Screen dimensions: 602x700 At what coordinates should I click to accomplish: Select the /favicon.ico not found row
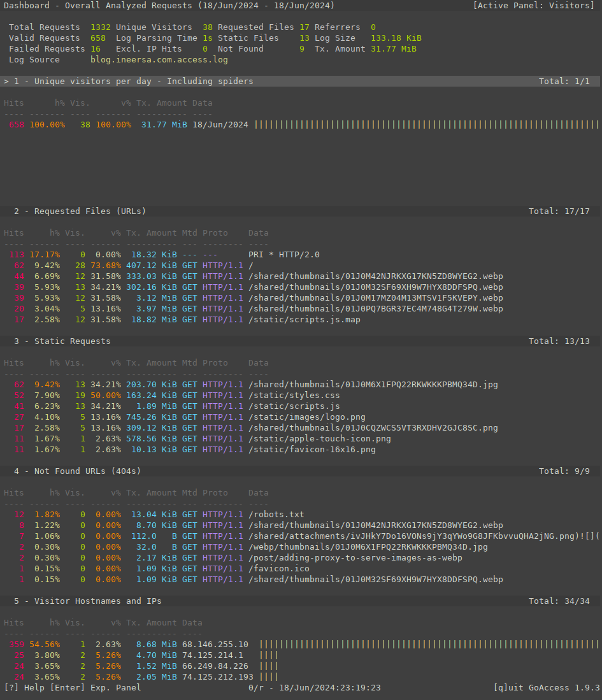pos(300,568)
